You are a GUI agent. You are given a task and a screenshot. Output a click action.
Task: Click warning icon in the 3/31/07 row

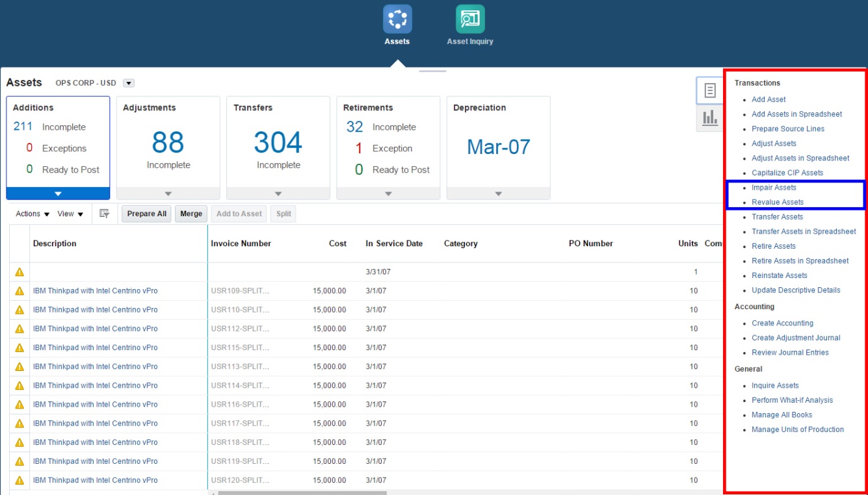(20, 272)
